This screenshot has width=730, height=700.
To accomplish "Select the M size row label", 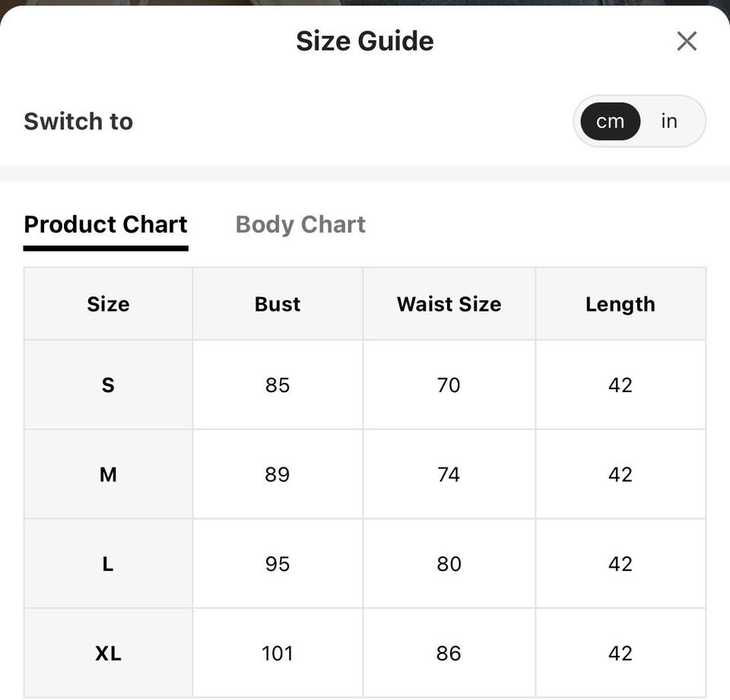I will 108,474.
